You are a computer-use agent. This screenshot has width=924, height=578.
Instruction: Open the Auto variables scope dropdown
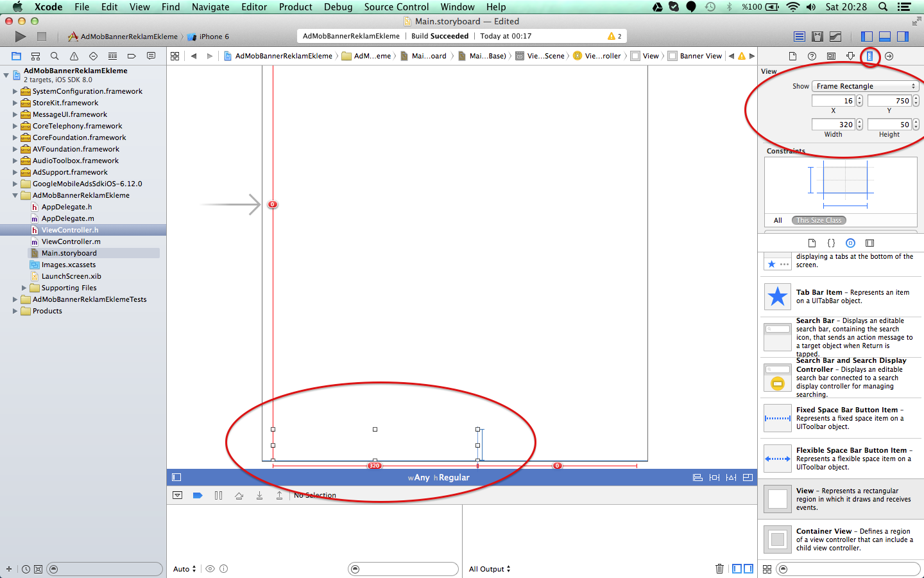(185, 569)
